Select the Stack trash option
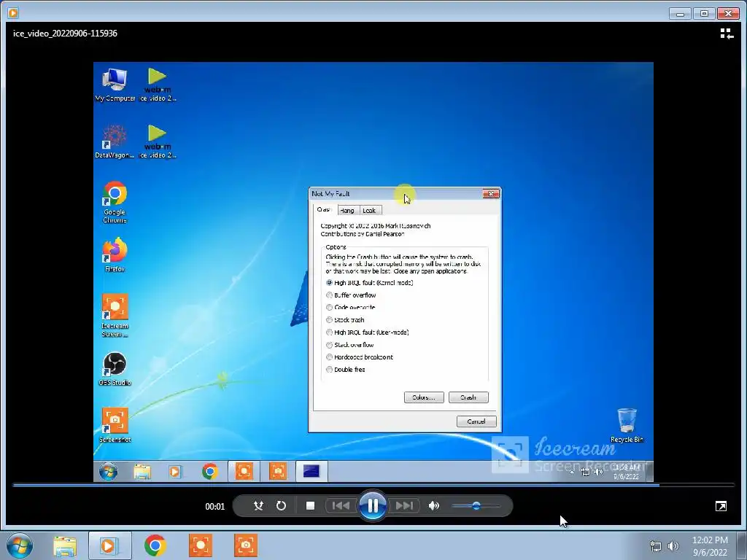Image resolution: width=747 pixels, height=560 pixels. tap(345, 319)
